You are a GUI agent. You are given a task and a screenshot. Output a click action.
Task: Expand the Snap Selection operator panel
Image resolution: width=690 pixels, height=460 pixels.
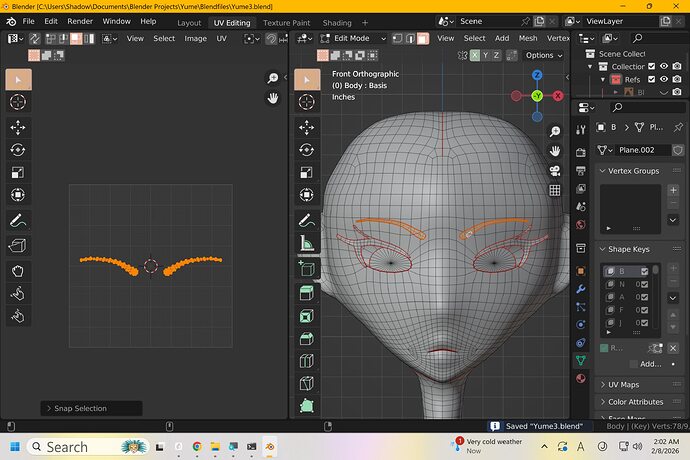click(91, 408)
